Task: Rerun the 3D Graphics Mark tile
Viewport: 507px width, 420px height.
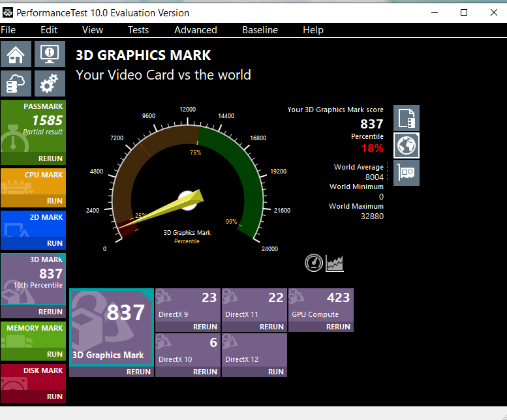Action: (x=112, y=372)
